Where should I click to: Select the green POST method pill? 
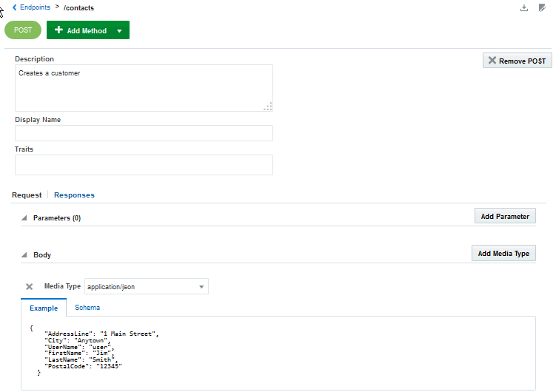23,30
